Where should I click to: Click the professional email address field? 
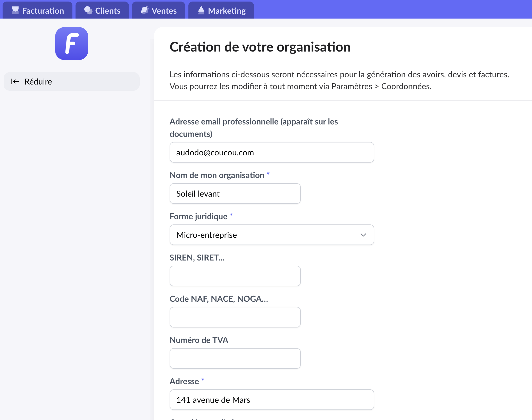click(272, 152)
